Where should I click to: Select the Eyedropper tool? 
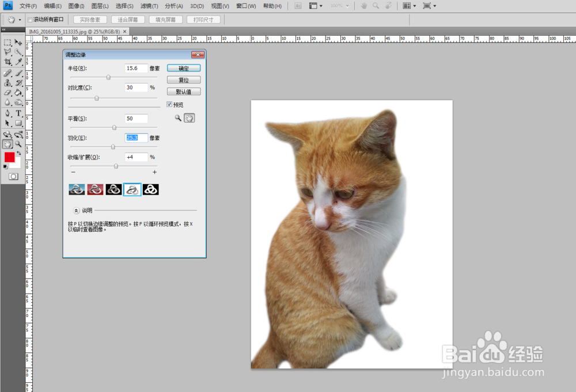coord(18,62)
